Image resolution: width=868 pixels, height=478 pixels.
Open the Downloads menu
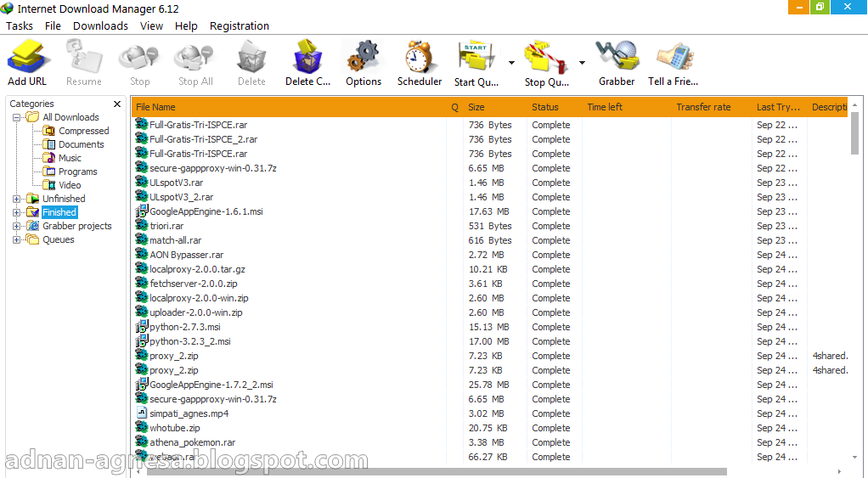coord(100,26)
